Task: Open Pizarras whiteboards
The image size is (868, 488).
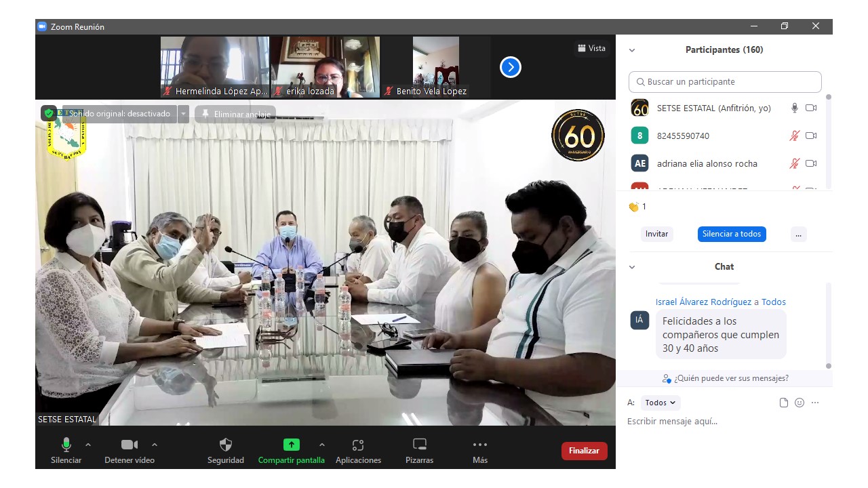Action: click(x=420, y=451)
